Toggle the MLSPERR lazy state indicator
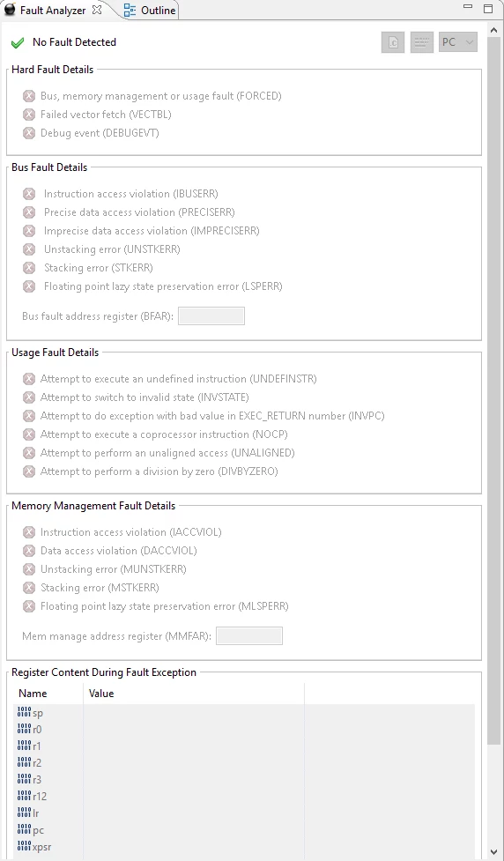 coord(29,607)
